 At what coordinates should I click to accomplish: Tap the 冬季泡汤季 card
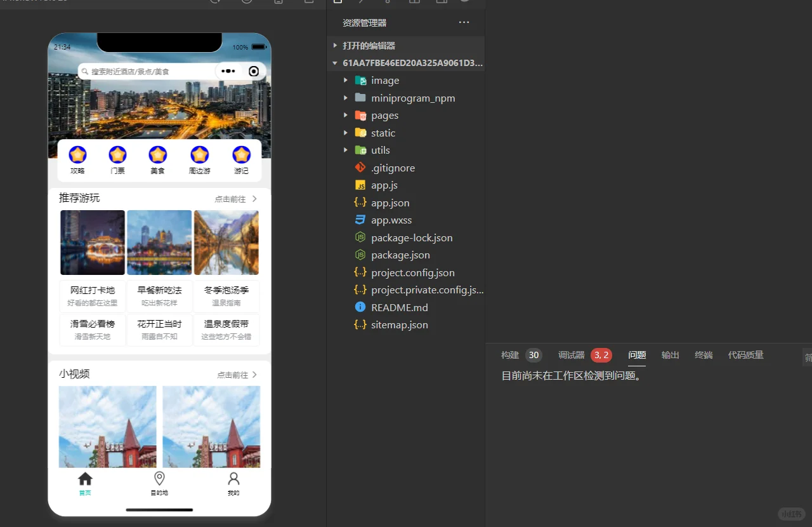[x=226, y=297]
